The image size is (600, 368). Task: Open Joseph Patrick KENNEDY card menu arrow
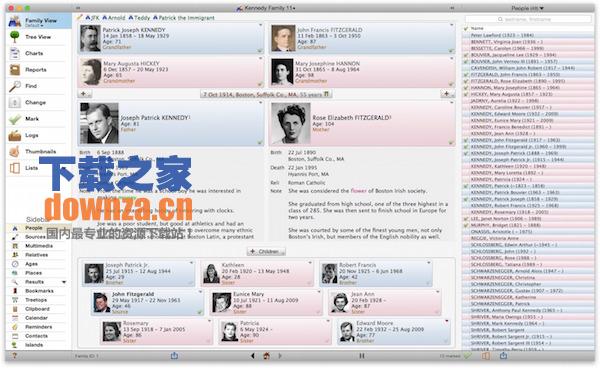(261, 103)
